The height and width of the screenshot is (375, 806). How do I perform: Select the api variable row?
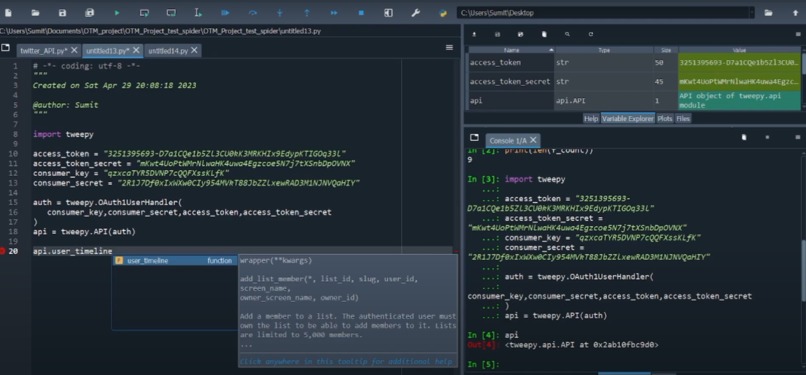(x=634, y=101)
